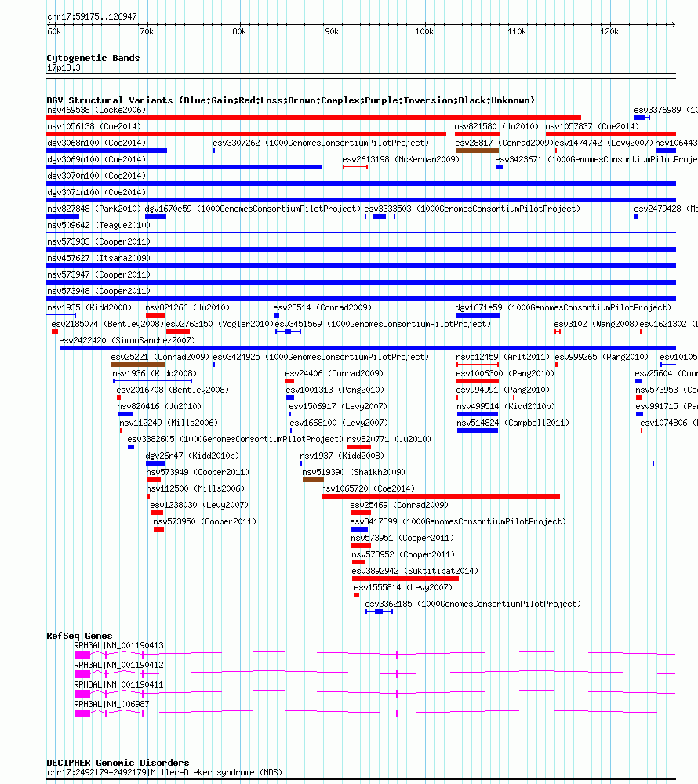698x784 pixels.
Task: Click nsv573947 (Cooper2011) label
Action: tap(99, 275)
